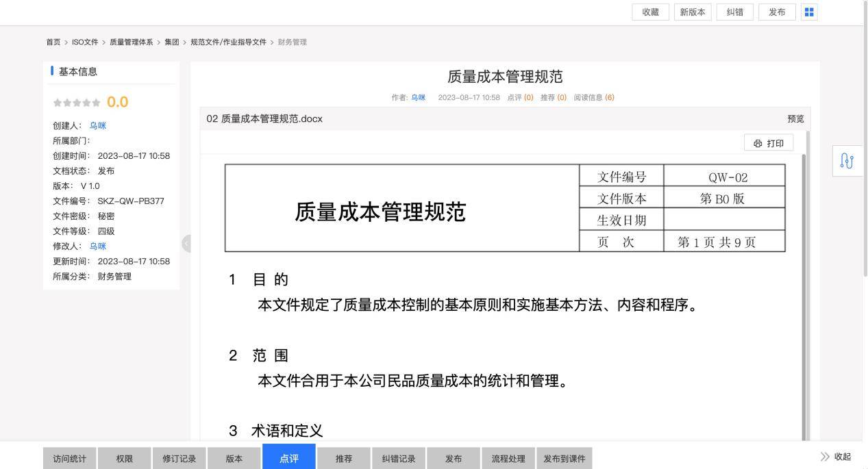Screen dimensions: 868x469
Task: Click heading 1 目的 in document
Action: point(259,279)
